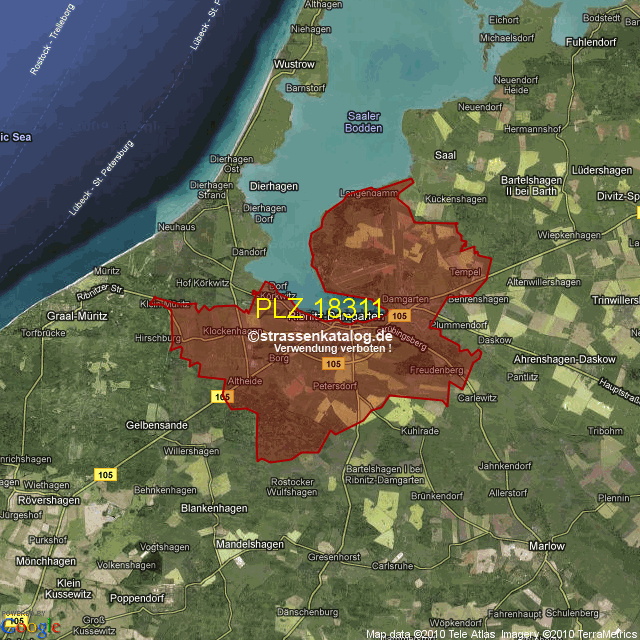Click the 105 road shield above Petersdorf
Screen dimensions: 640x640
335,365
